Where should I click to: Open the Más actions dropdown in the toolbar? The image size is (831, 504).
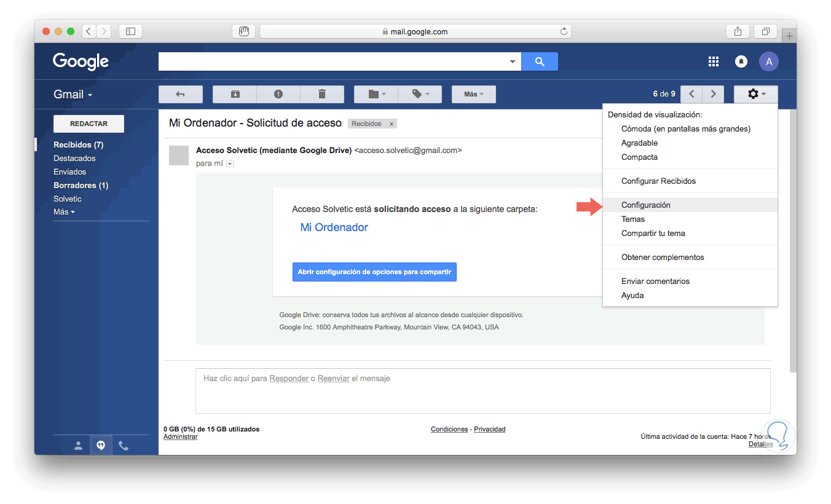(474, 94)
